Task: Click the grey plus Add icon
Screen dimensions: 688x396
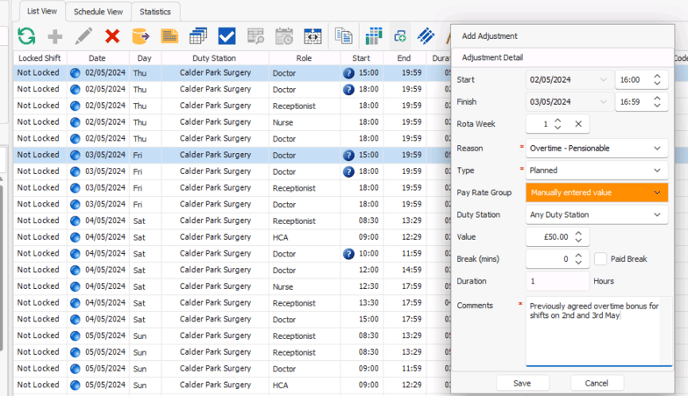Action: (x=55, y=36)
